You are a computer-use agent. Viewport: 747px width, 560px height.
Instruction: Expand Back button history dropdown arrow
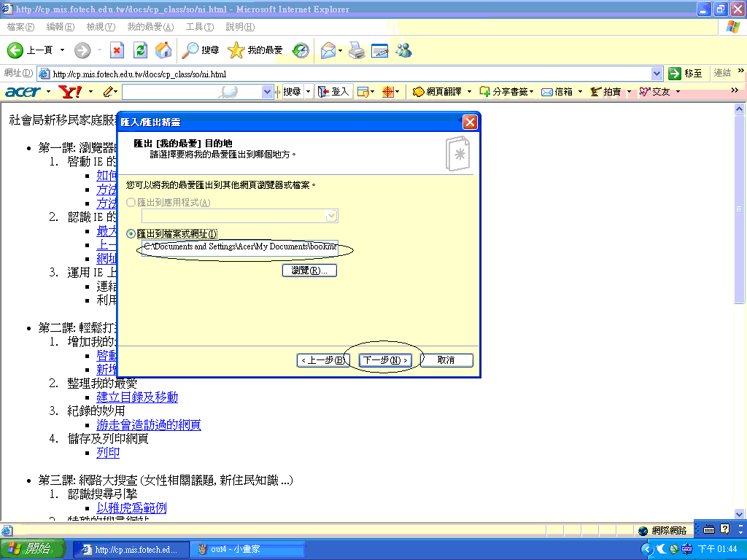pos(62,50)
